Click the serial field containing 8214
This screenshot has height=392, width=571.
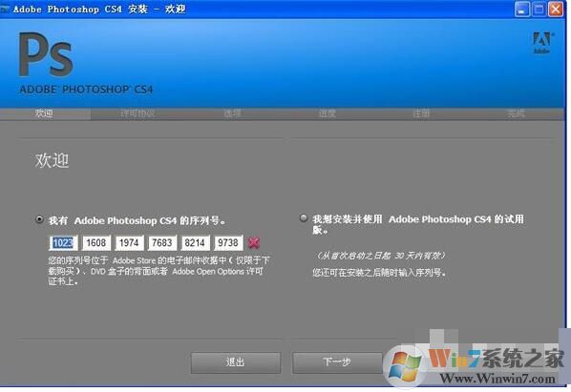coord(195,243)
